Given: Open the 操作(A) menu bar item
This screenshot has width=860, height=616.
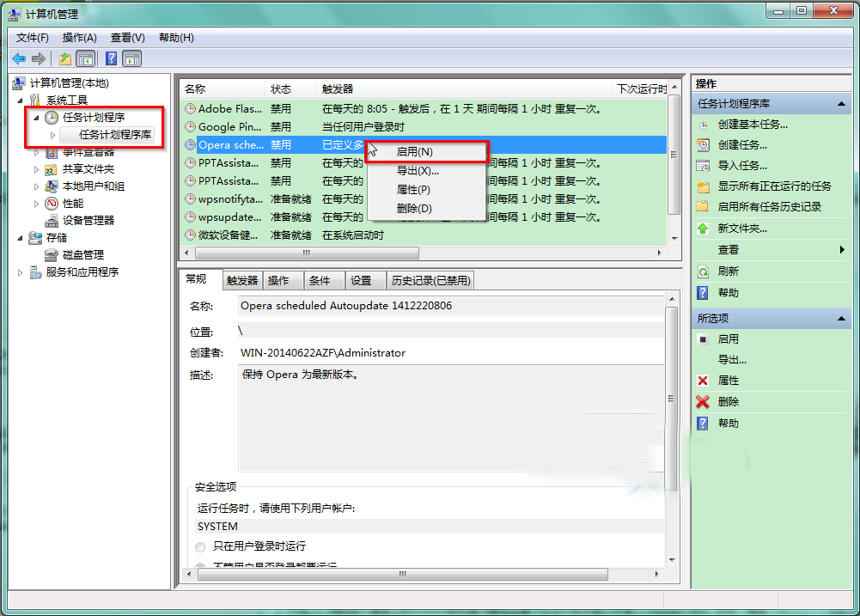Looking at the screenshot, I should point(79,38).
